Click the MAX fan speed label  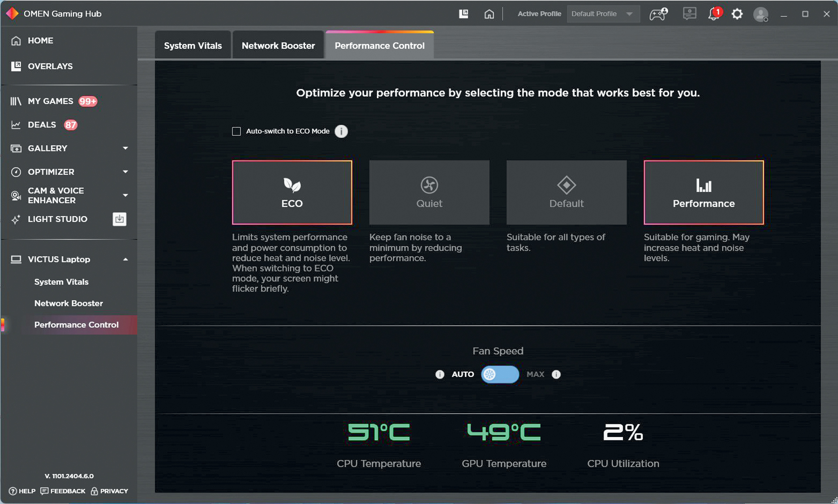tap(536, 374)
